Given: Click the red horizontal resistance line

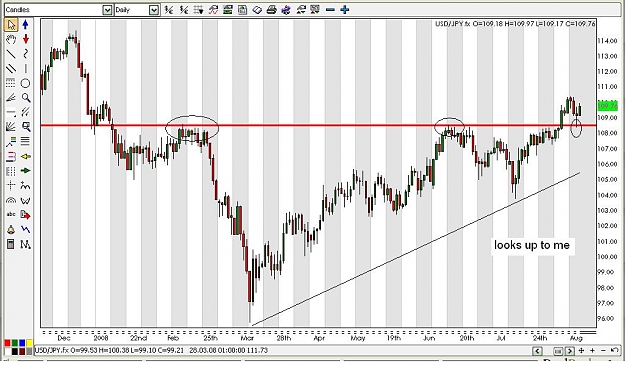Looking at the screenshot, I should pyautogui.click(x=318, y=126).
